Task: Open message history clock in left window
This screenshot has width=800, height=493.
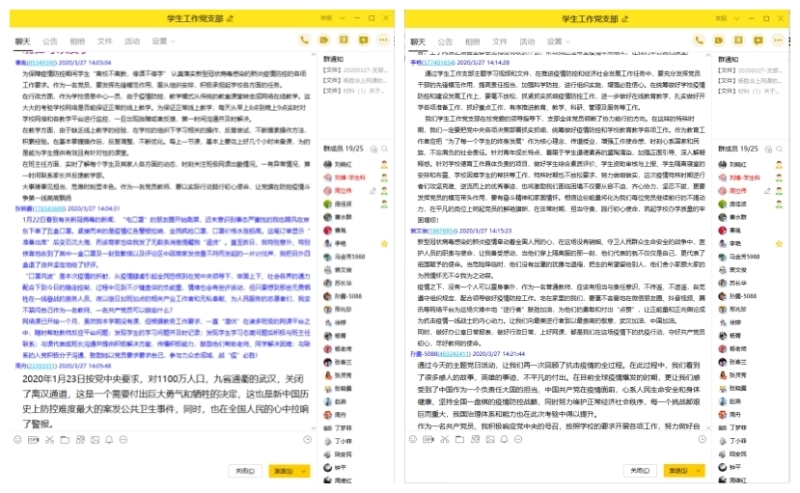Action: [x=307, y=439]
